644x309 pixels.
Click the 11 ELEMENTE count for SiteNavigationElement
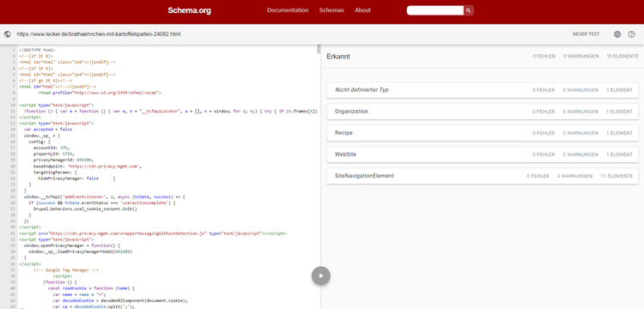point(617,176)
